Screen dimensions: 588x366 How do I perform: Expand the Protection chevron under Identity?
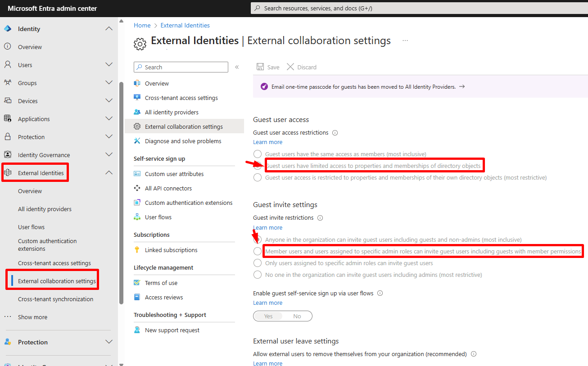point(109,136)
